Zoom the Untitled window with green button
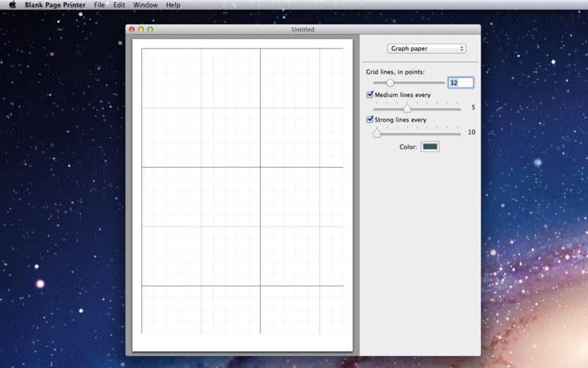Viewport: 588px width, 368px height. tap(150, 29)
